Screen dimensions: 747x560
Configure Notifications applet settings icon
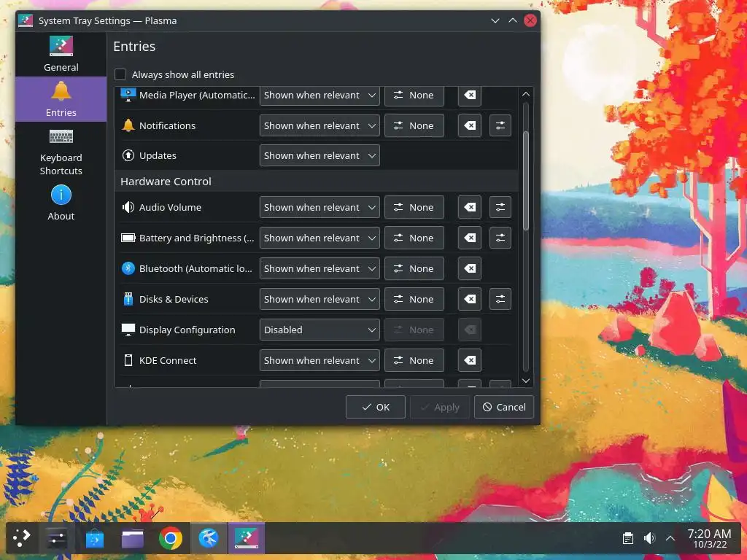point(500,125)
